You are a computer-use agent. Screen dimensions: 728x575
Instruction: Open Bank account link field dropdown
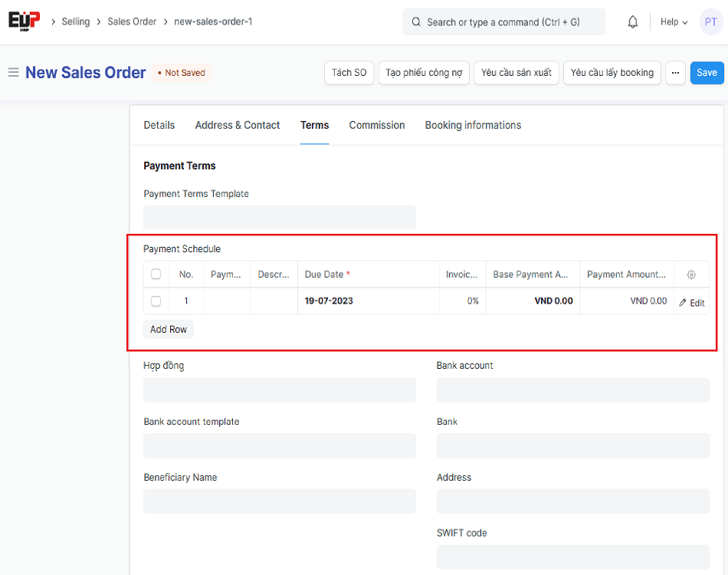point(572,389)
